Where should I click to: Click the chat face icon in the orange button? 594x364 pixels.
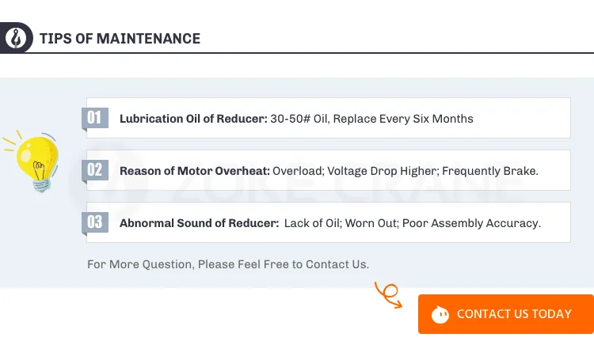click(x=440, y=315)
